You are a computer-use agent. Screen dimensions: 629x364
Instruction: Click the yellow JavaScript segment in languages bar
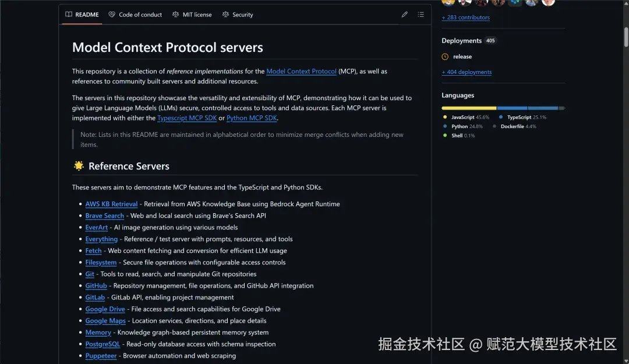pos(469,108)
